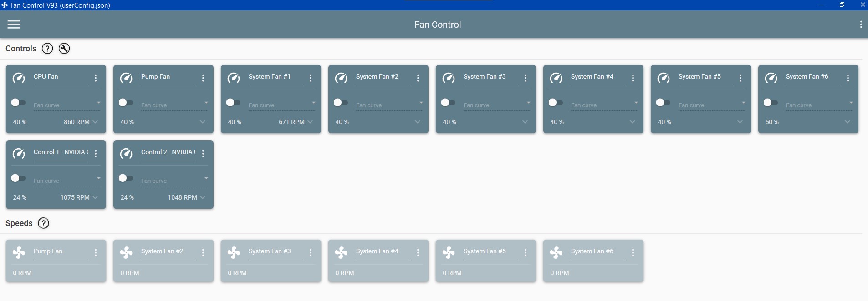Expand the CPU Fan card chevron
The height and width of the screenshot is (301, 868).
click(x=95, y=122)
